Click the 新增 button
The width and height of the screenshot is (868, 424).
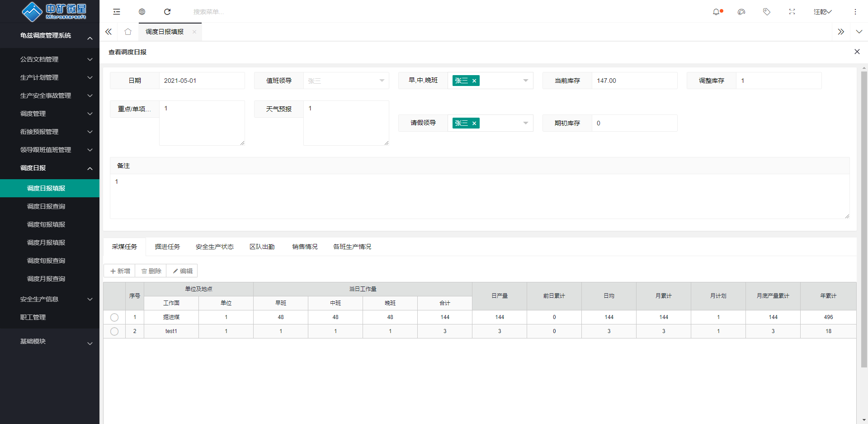click(x=120, y=271)
